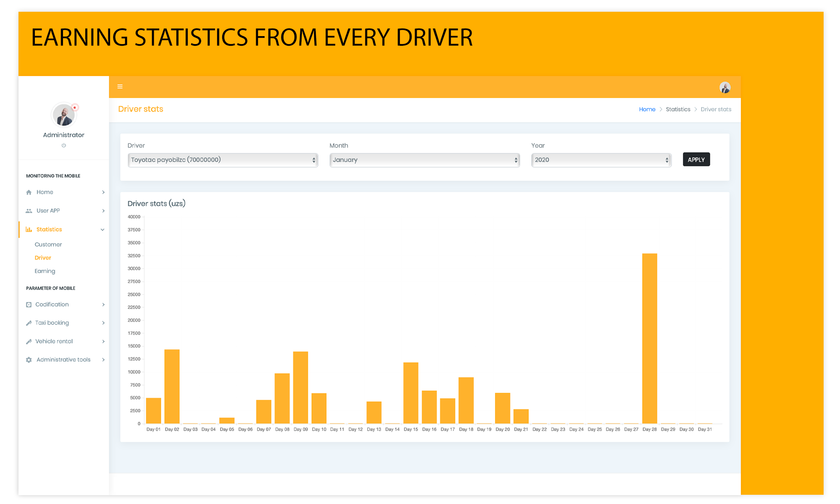840x504 pixels.
Task: Click the Vehicle rental wrench icon
Action: 29,341
